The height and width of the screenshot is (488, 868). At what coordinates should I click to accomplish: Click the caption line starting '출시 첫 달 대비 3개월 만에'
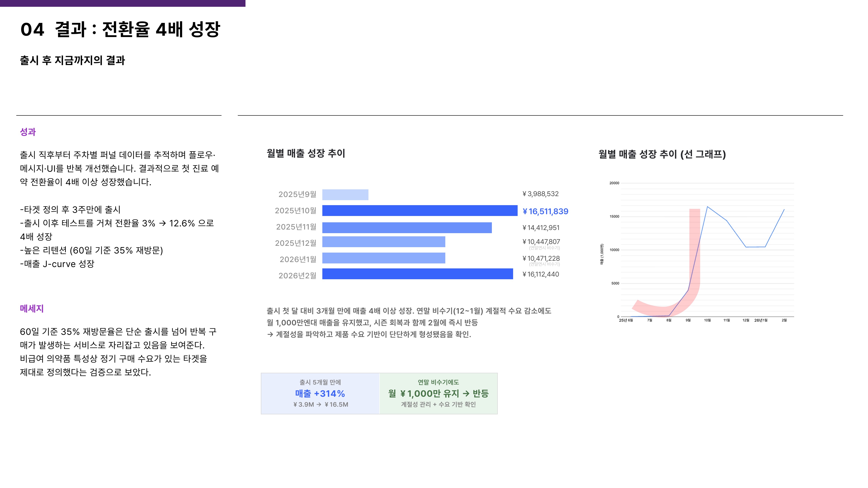coord(409,310)
